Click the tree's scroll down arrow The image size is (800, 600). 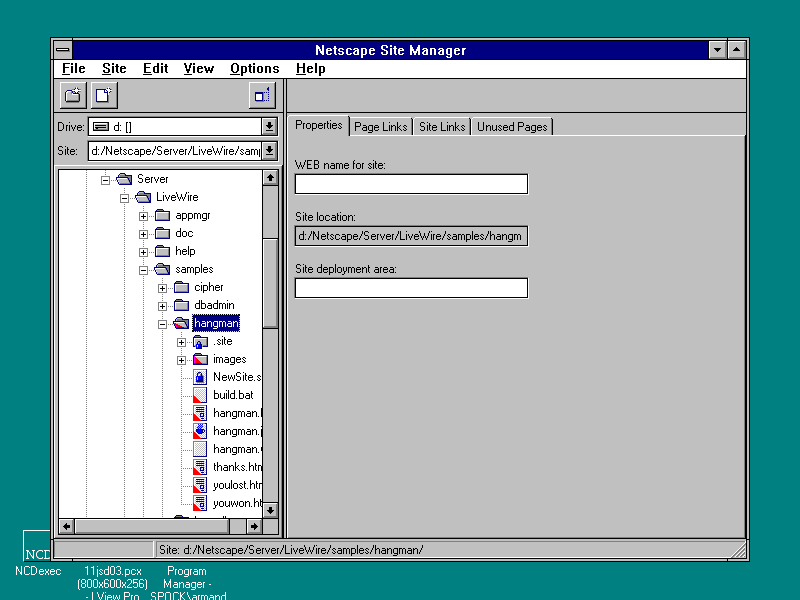270,510
